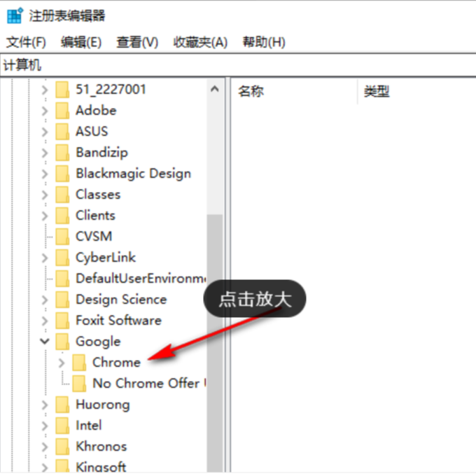Viewport: 476px width, 476px height.
Task: Expand the CyberLink key
Action: coord(45,258)
